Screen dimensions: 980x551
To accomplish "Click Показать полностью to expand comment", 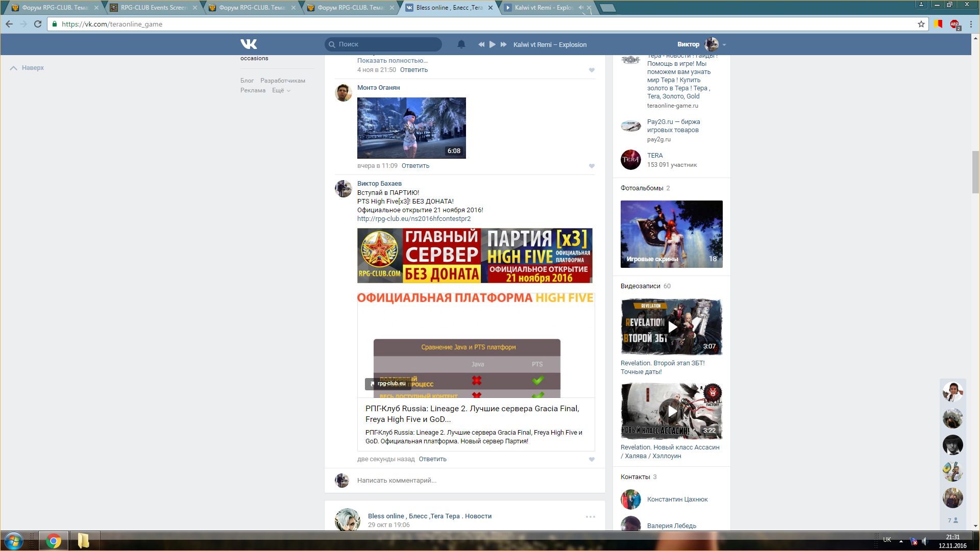I will pos(393,61).
